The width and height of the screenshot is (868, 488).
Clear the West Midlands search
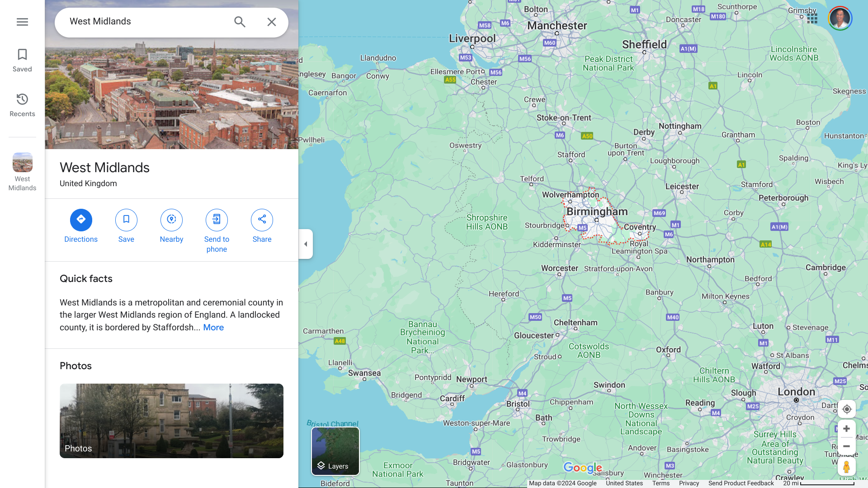tap(271, 22)
